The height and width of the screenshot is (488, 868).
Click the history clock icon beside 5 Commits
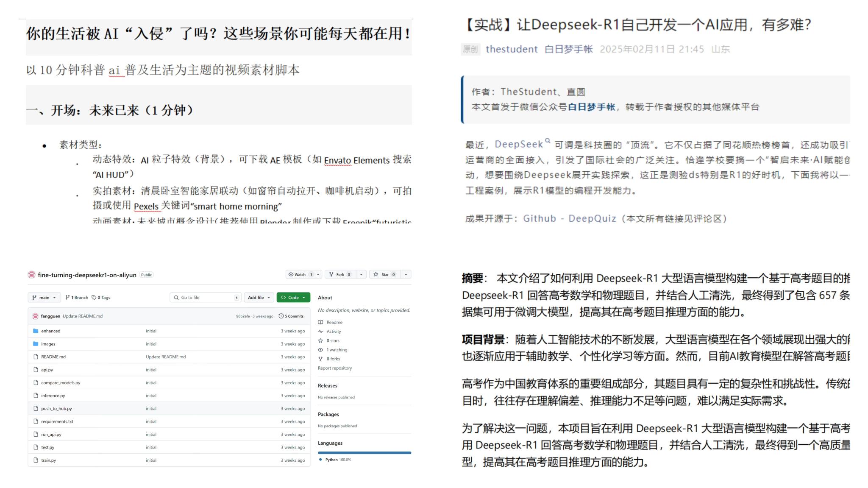point(281,316)
